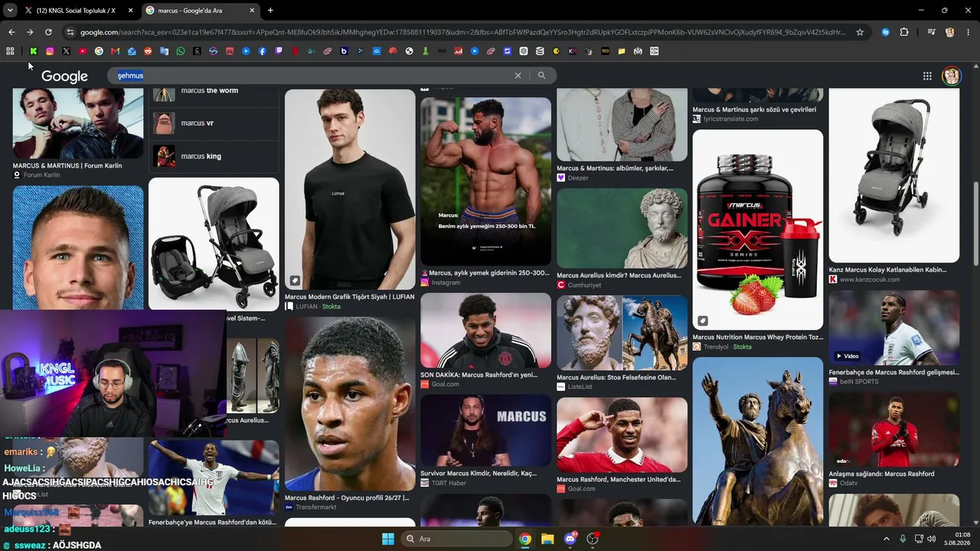The height and width of the screenshot is (551, 980).
Task: Open the media control icon in toolbar
Action: 931,32
